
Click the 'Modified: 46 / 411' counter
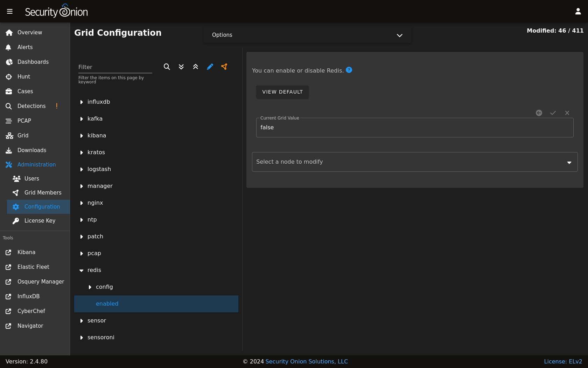pyautogui.click(x=555, y=31)
